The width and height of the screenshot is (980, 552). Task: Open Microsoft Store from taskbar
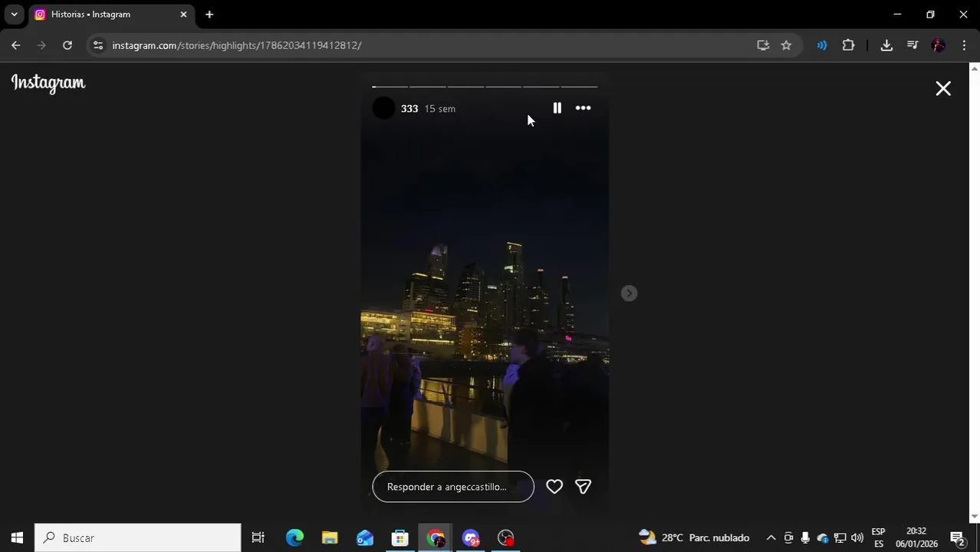coord(400,538)
